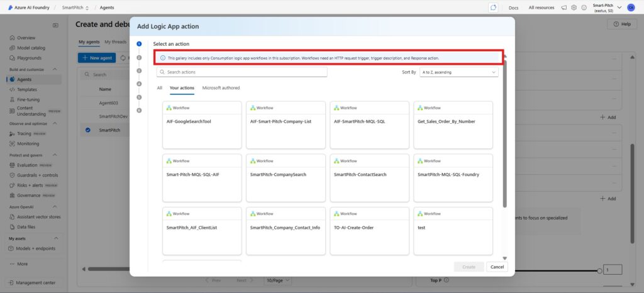
Task: Collapse the left sidebar panel icon
Action: [55, 25]
